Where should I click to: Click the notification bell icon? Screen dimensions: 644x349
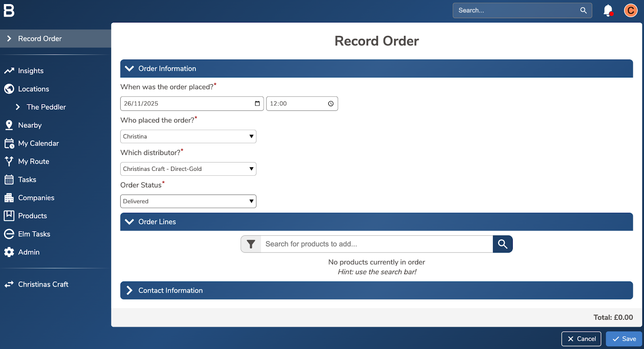click(x=608, y=10)
